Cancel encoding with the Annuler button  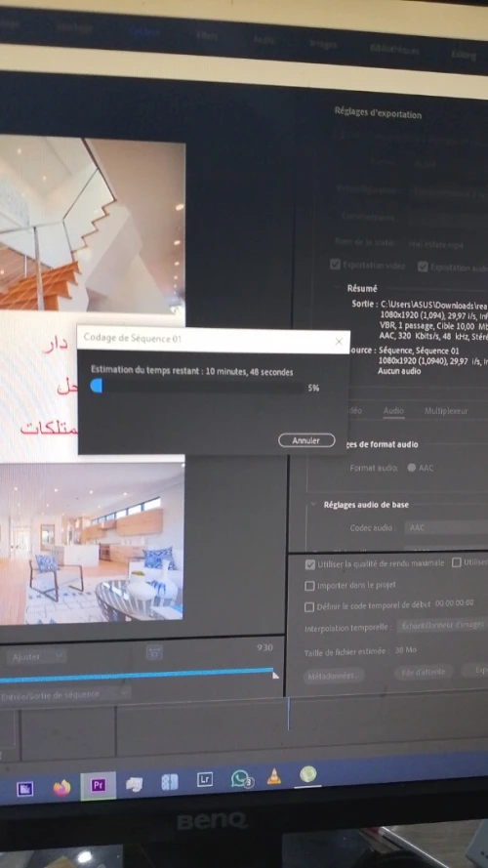click(306, 440)
